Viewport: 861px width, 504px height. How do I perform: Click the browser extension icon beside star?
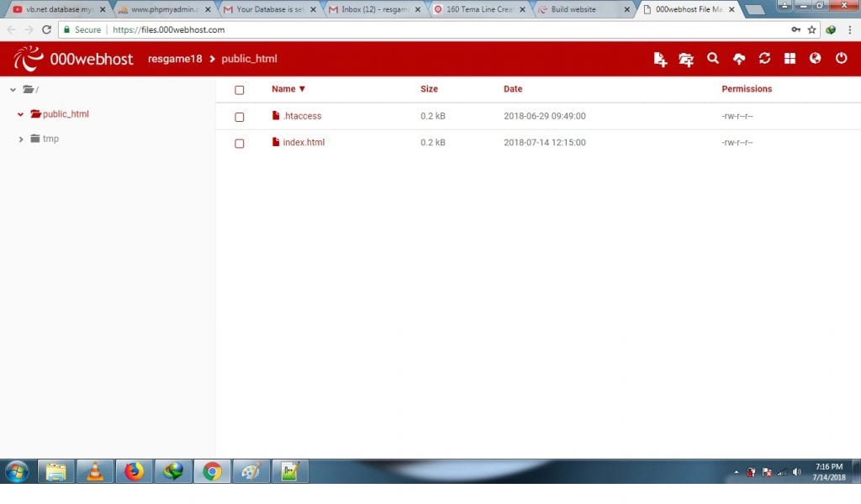pyautogui.click(x=831, y=29)
